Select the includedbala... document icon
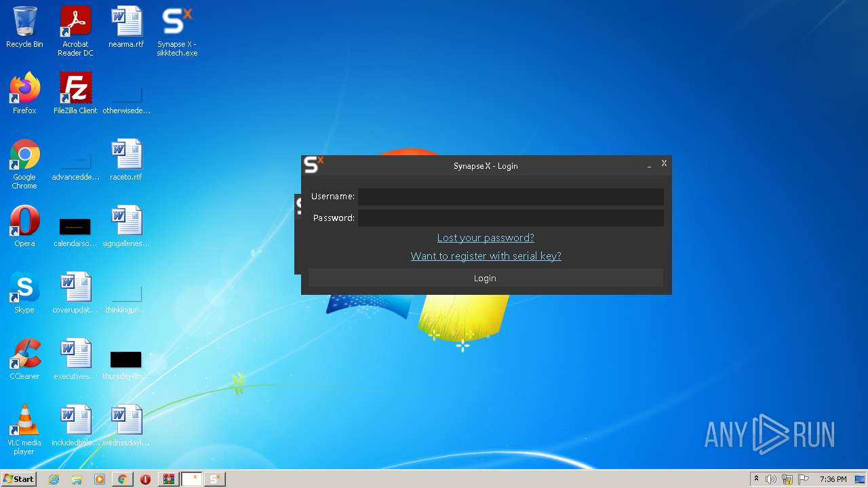The image size is (868, 488). click(x=75, y=426)
